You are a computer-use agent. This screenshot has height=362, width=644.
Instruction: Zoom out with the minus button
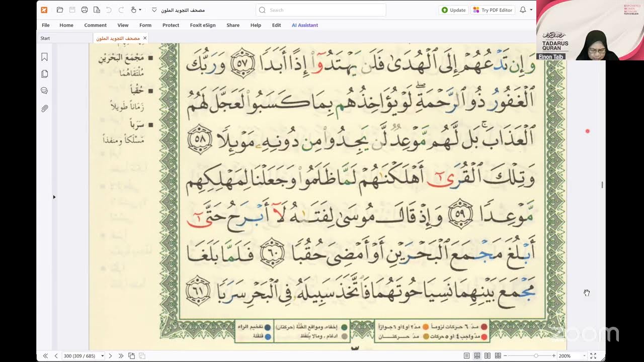[506, 356]
